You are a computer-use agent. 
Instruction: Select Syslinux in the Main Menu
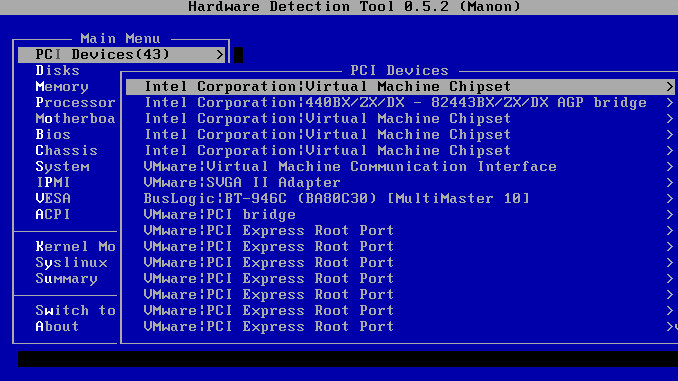tap(71, 263)
